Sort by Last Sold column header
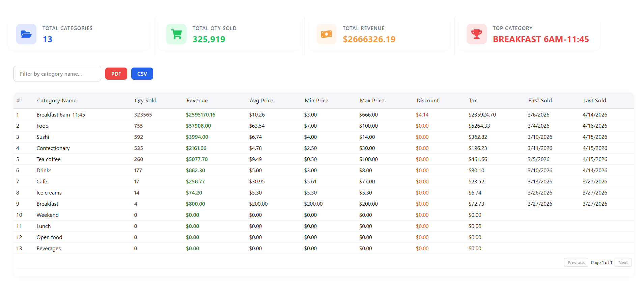Screen dimensions: 644x283 coord(595,100)
